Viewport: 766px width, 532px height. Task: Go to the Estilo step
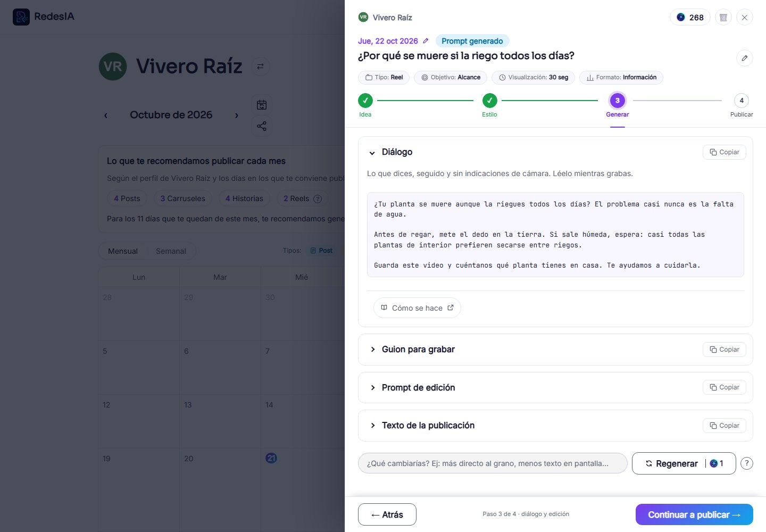490,105
